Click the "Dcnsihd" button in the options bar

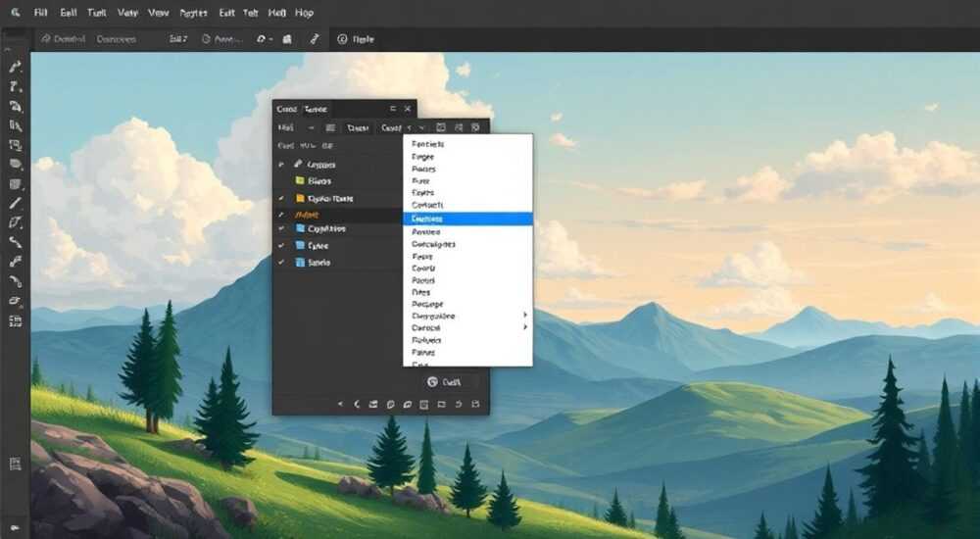point(63,39)
